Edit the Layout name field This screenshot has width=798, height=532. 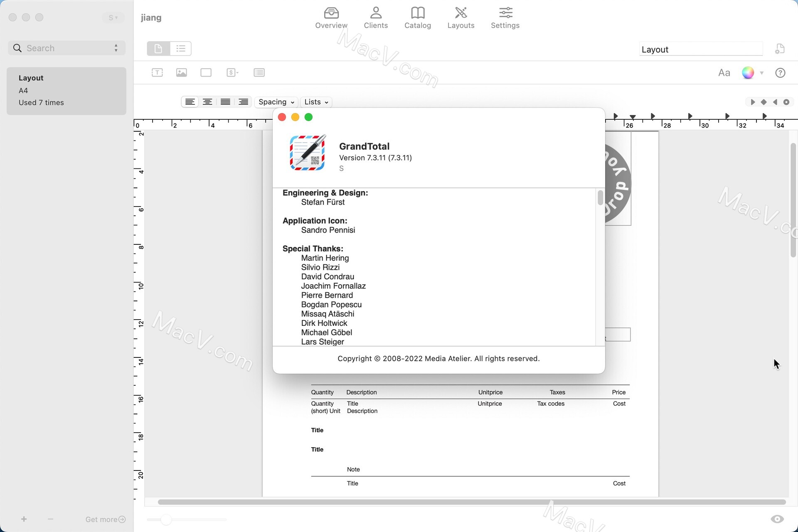701,49
